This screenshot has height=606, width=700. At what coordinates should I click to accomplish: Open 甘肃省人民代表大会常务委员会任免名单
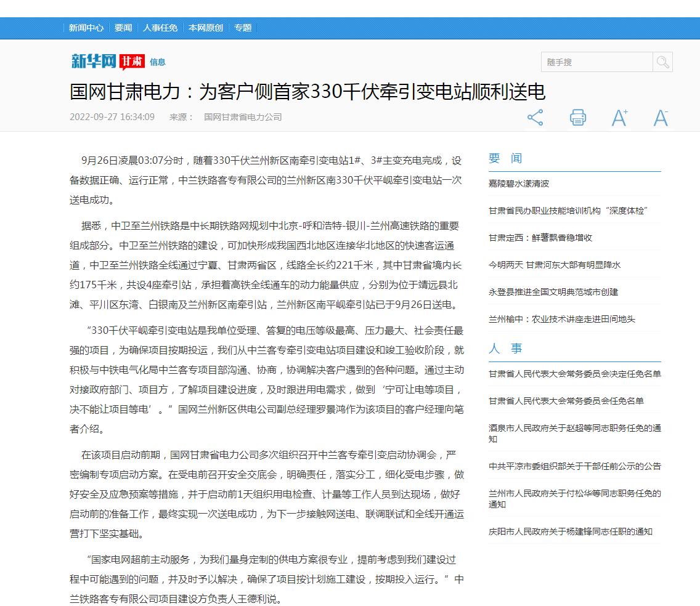pos(566,401)
